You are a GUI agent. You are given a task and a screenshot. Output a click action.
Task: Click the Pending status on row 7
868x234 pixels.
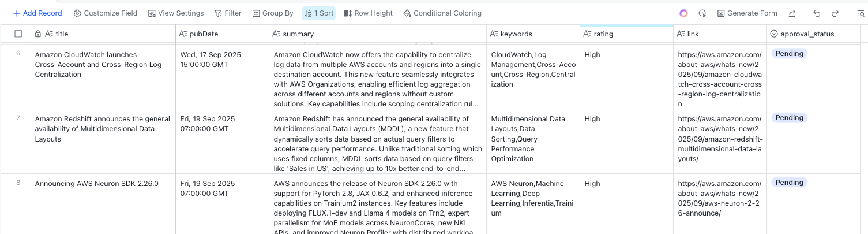click(x=789, y=118)
